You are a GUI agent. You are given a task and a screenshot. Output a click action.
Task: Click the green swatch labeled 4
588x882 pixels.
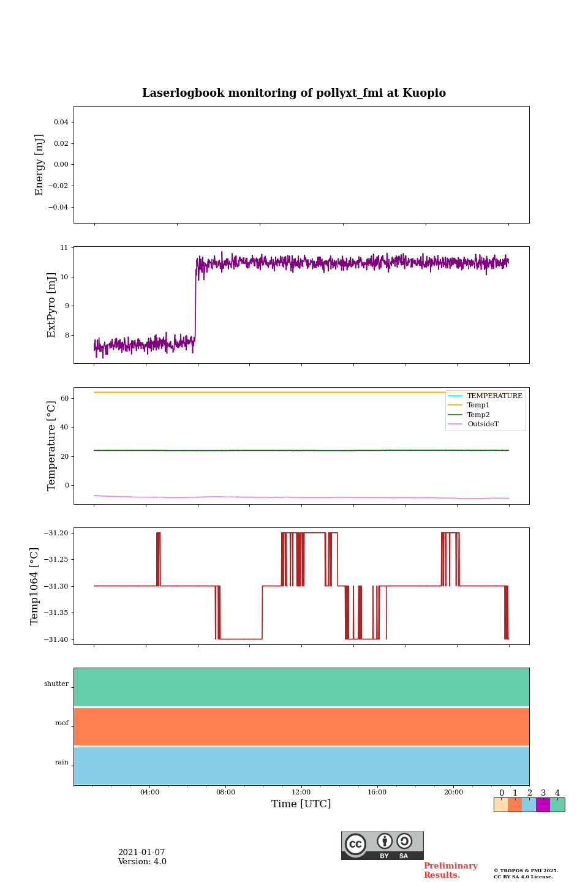pos(557,805)
